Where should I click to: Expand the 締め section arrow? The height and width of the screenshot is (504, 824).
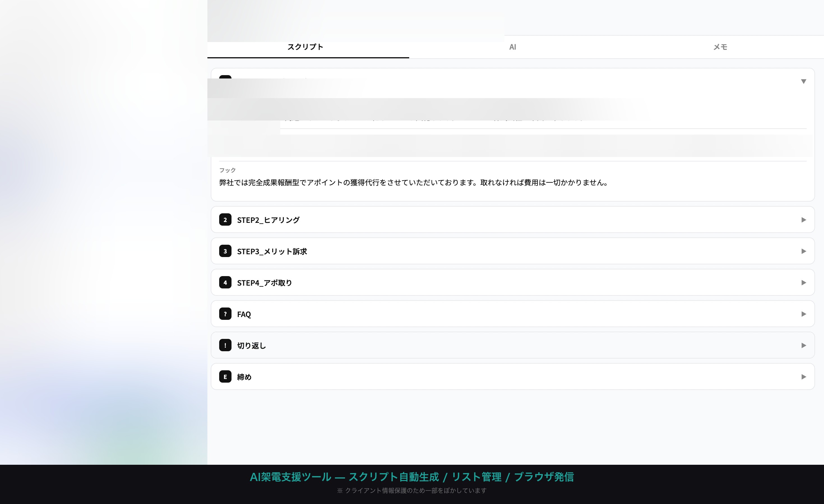tap(803, 377)
